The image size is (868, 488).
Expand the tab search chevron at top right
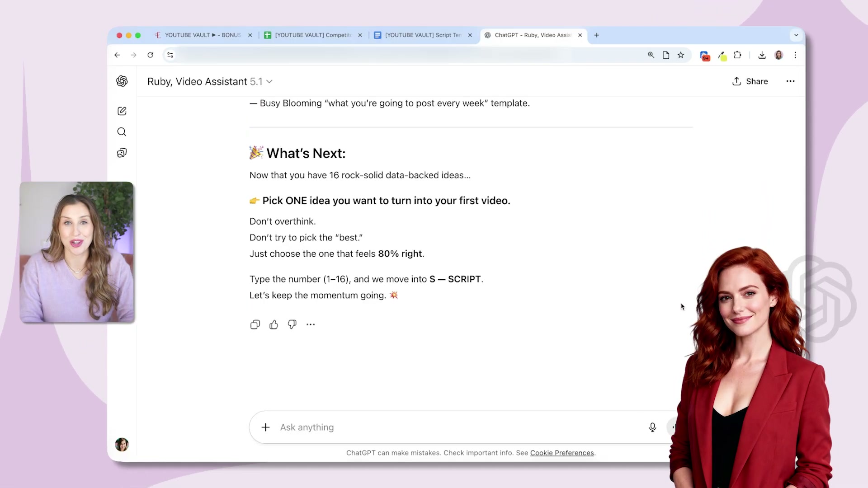click(x=796, y=35)
